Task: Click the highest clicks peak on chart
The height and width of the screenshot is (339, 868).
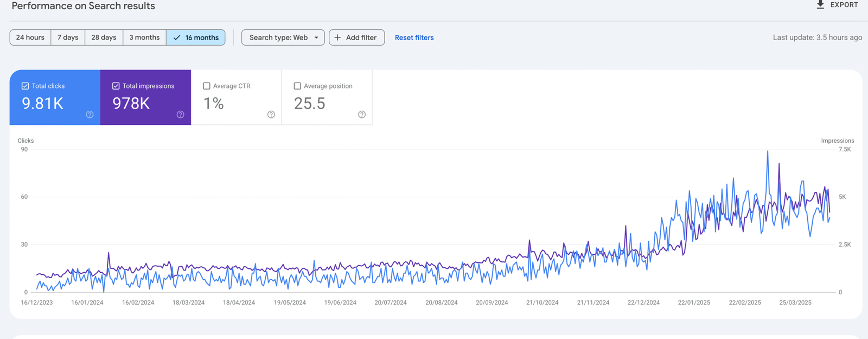Action: tap(768, 152)
